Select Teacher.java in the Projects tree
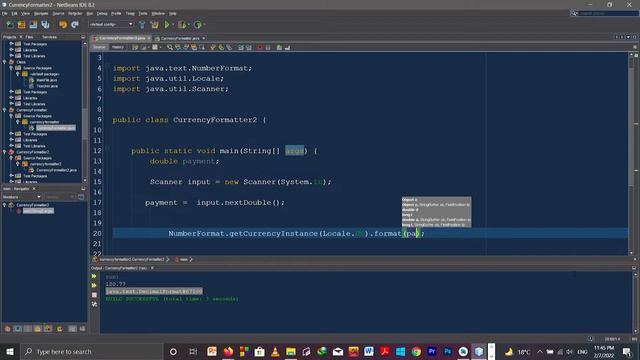The height and width of the screenshot is (360, 640). pos(47,86)
